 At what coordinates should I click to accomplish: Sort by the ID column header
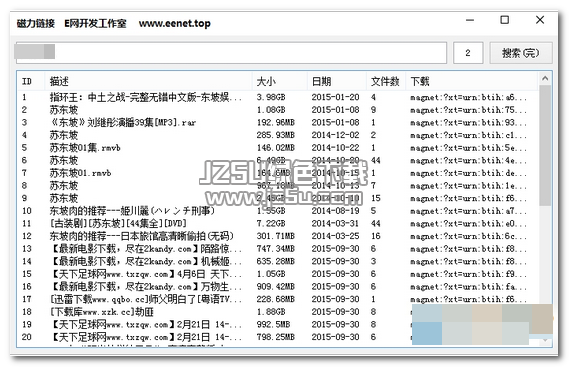pyautogui.click(x=31, y=81)
